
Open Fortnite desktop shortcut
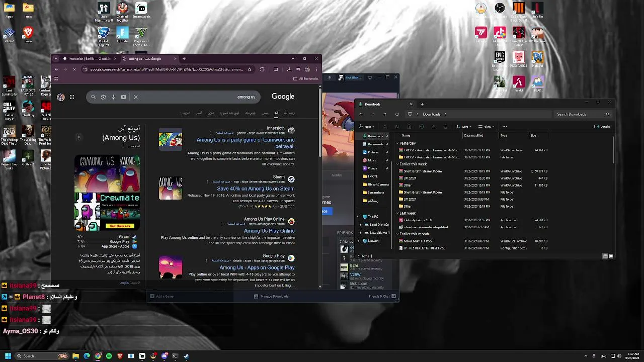(122, 35)
